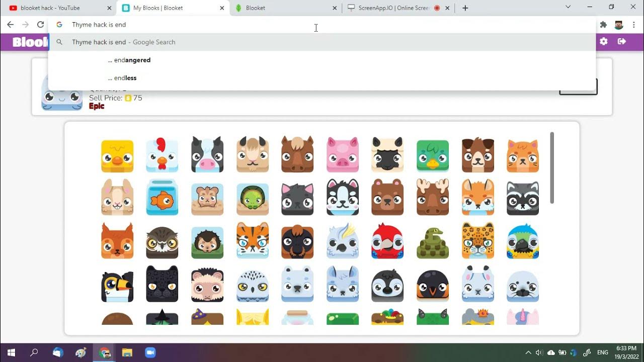Open the Windows Start menu
Image resolution: width=644 pixels, height=362 pixels.
(11, 352)
